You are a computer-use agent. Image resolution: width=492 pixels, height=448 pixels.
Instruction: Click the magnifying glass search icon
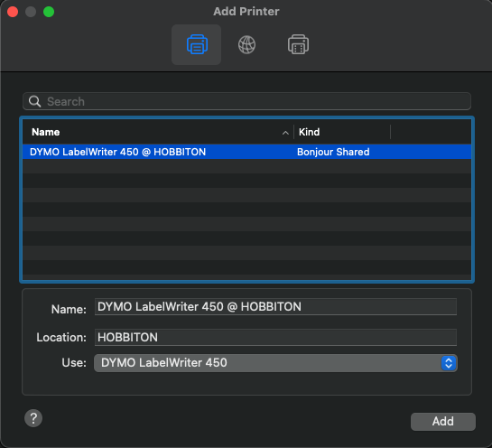34,101
